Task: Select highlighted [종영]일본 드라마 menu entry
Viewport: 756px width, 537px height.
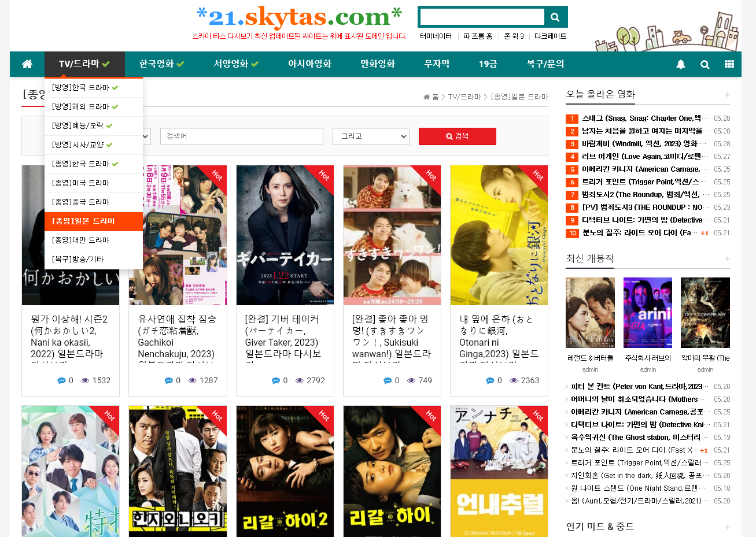Action: [x=94, y=221]
